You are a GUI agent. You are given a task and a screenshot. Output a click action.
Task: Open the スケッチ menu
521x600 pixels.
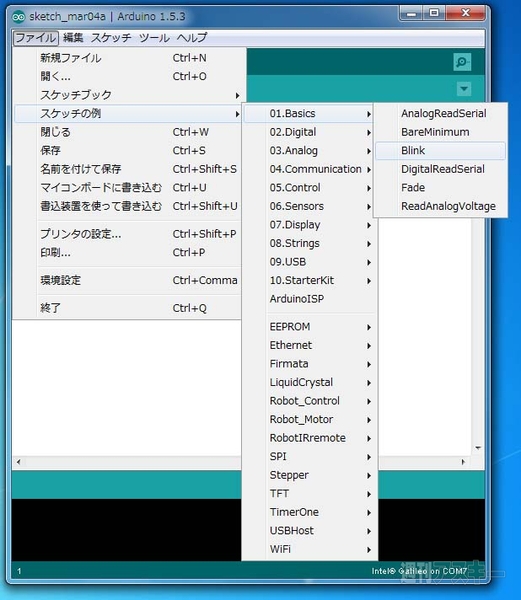pyautogui.click(x=111, y=38)
